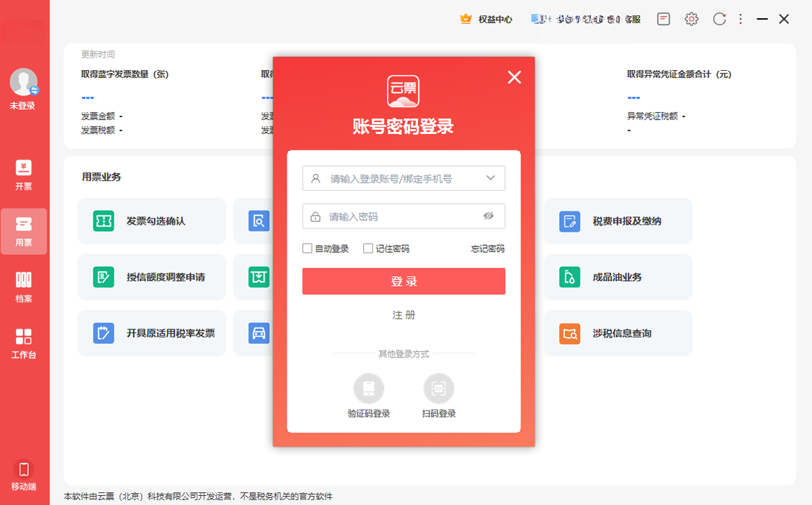The height and width of the screenshot is (505, 812).
Task: Click the refresh circular arrow icon
Action: (x=719, y=19)
